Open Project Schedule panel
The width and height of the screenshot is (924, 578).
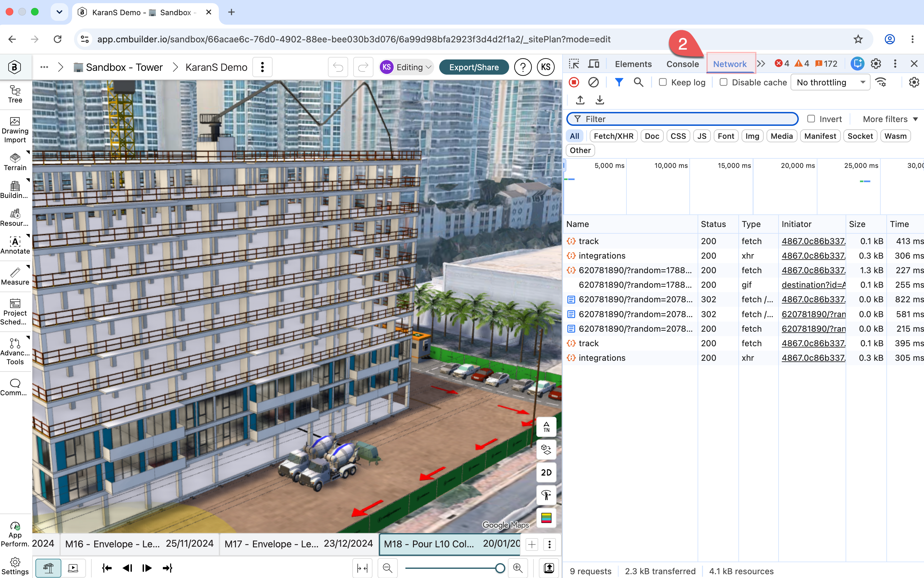coord(15,312)
